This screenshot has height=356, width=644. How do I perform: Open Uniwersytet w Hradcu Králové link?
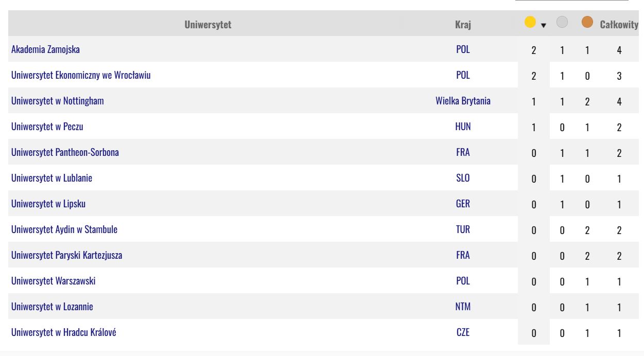[x=64, y=332]
